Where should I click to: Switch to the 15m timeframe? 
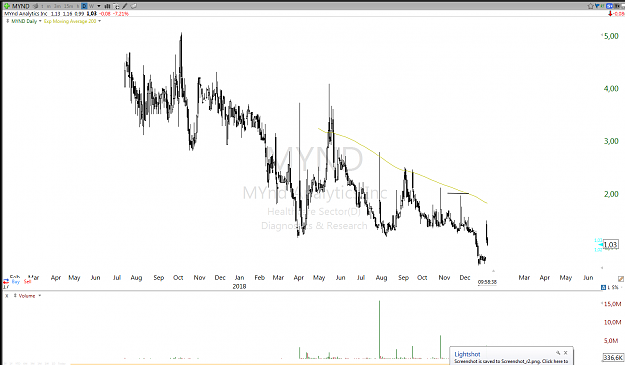pos(68,6)
